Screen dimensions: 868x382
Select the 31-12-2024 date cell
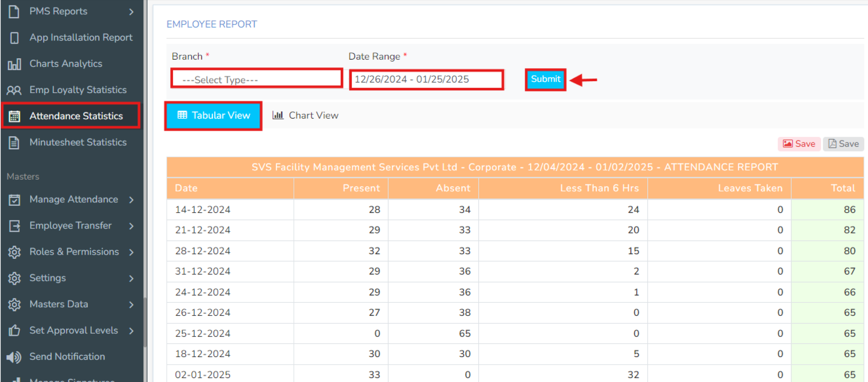click(230, 271)
